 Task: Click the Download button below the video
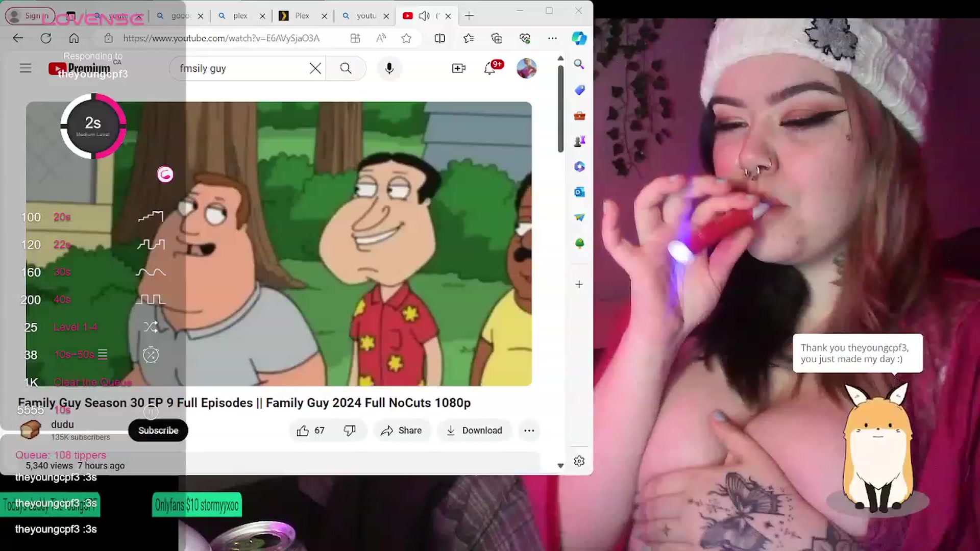point(475,431)
